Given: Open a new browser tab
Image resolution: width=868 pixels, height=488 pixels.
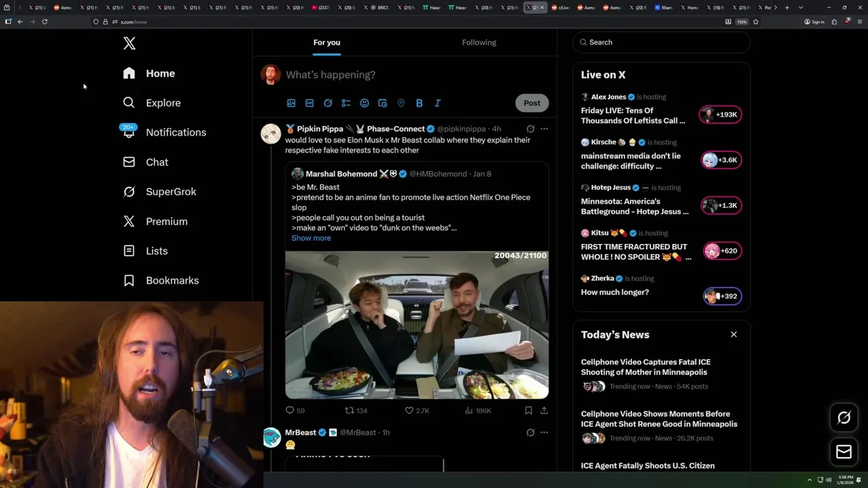Looking at the screenshot, I should (x=787, y=7).
